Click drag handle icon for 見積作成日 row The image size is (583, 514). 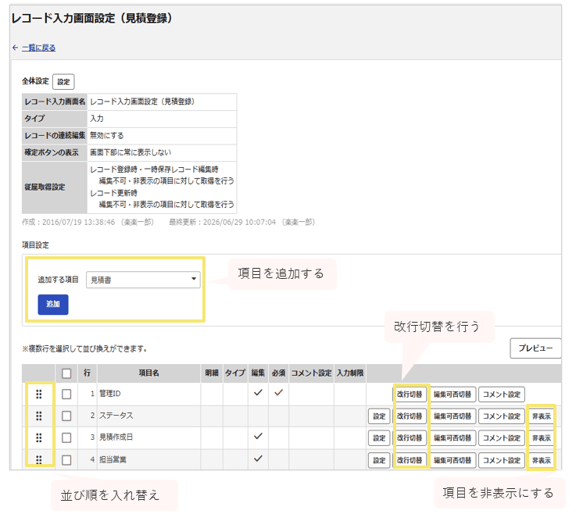(x=39, y=438)
